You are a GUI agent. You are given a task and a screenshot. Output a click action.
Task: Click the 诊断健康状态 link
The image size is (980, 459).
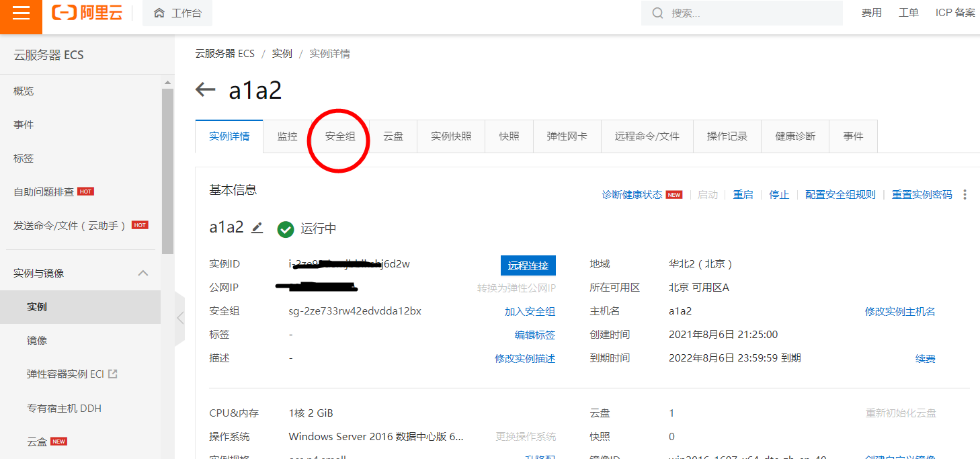(632, 195)
